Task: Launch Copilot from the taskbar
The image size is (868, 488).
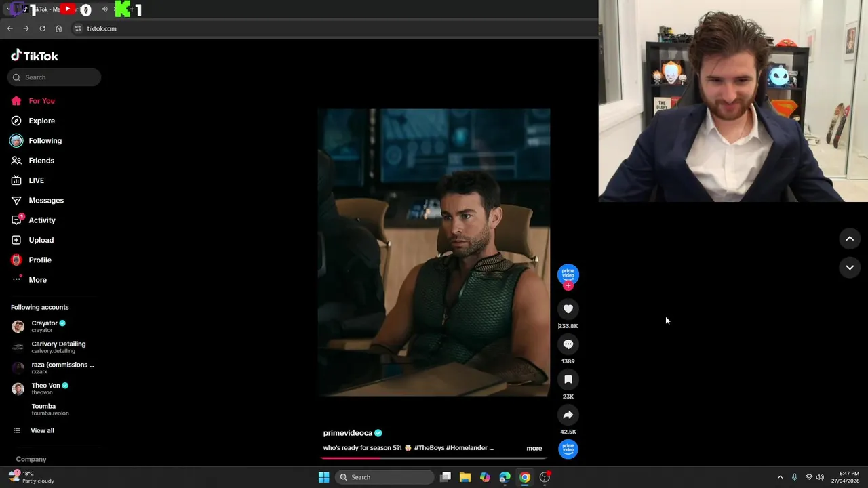Action: [485, 477]
